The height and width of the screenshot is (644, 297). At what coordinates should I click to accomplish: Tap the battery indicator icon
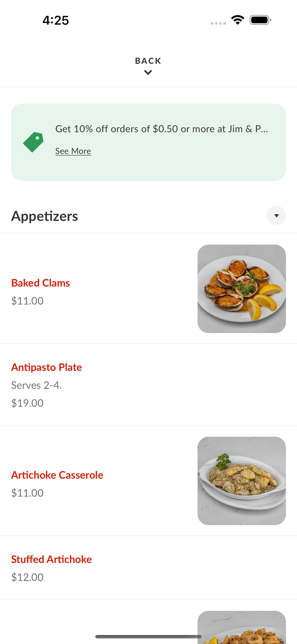[x=260, y=20]
